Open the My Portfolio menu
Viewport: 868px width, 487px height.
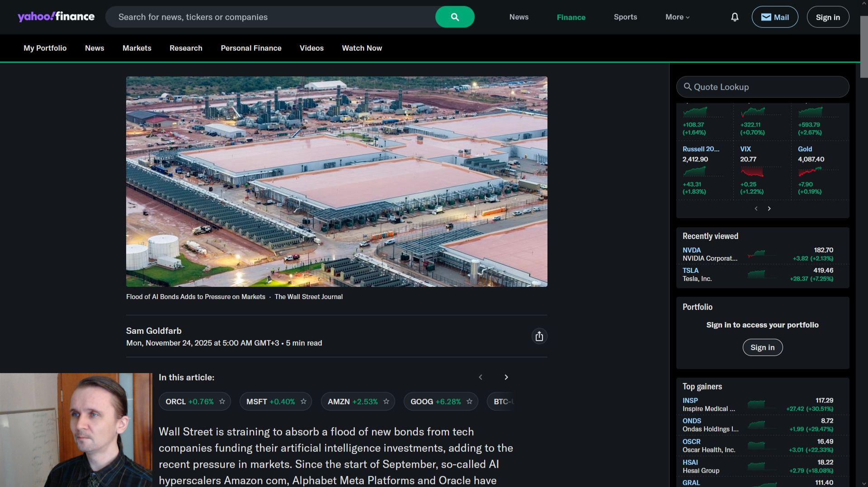pyautogui.click(x=45, y=48)
